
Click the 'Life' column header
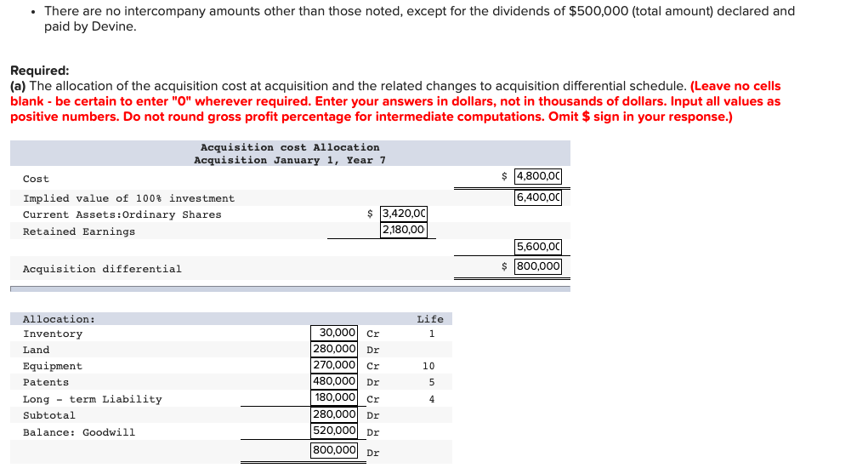430,319
